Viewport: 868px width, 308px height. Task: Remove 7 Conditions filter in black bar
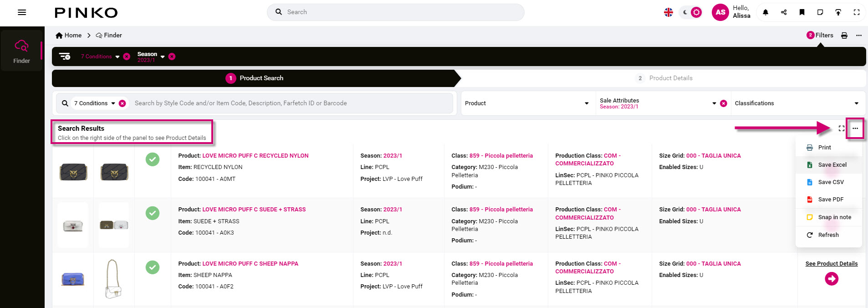tap(127, 56)
